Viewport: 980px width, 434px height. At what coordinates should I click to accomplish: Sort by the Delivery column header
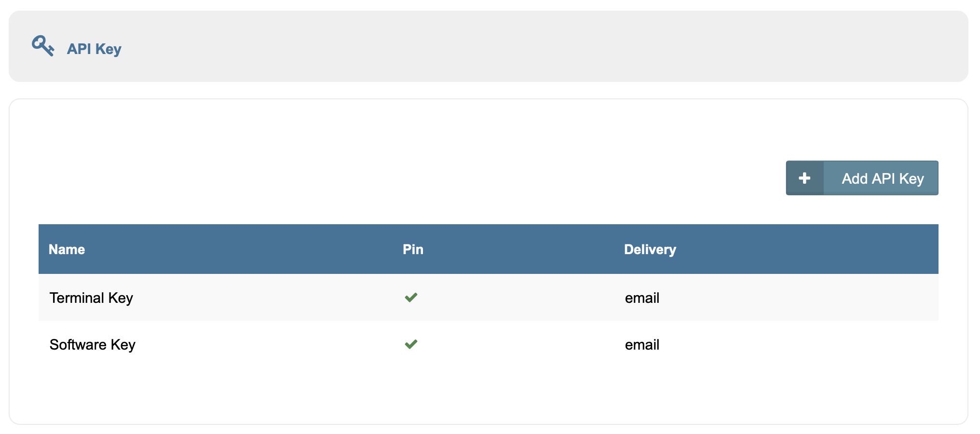point(650,249)
